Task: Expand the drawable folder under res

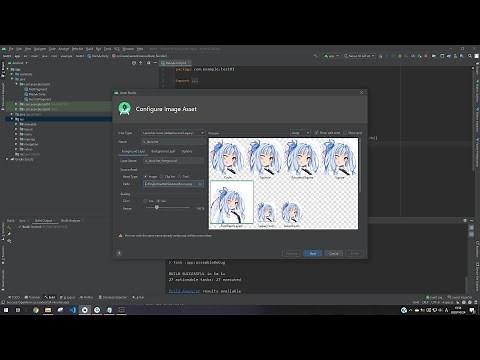Action: pos(16,124)
